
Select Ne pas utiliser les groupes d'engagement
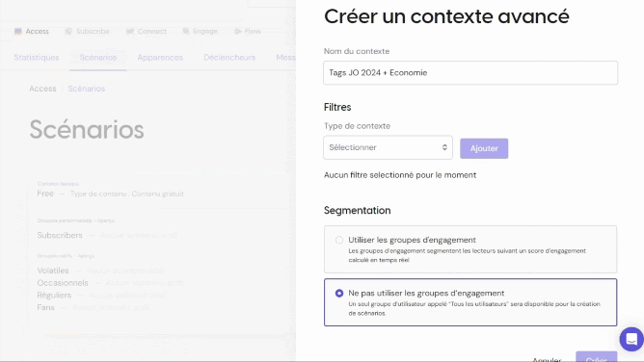(x=470, y=302)
